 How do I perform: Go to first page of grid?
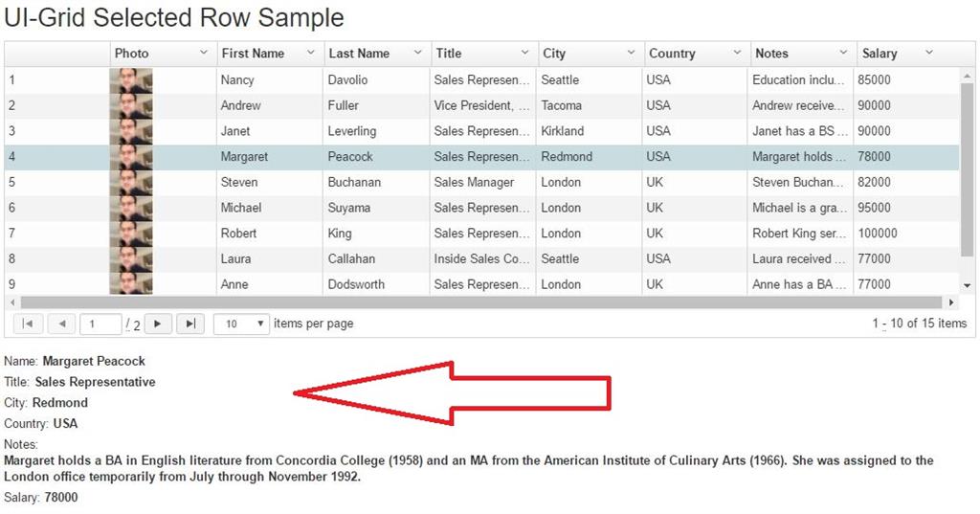27,324
